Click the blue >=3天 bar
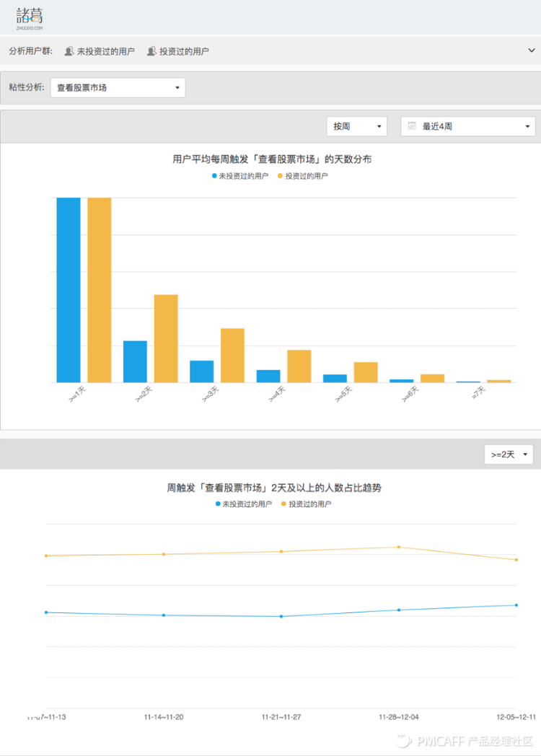 [x=201, y=372]
